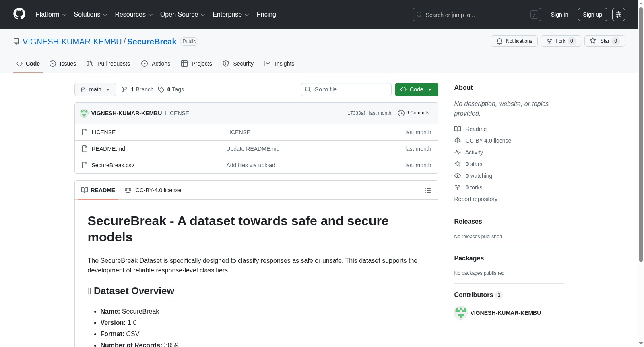Open the Security tab
This screenshot has width=644, height=347.
pos(238,64)
